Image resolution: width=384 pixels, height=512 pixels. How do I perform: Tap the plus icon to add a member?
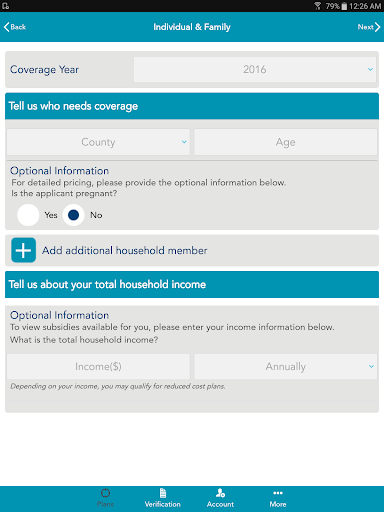click(x=23, y=250)
